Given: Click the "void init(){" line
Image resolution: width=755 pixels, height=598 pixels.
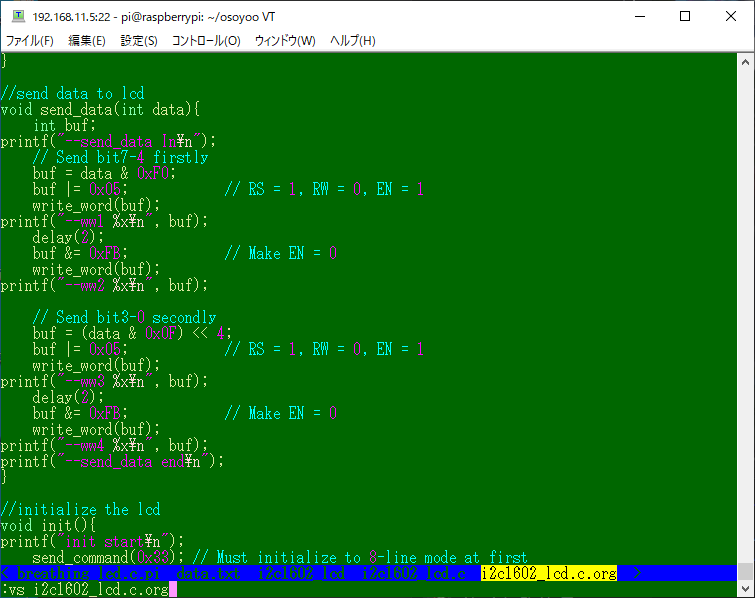Looking at the screenshot, I should pyautogui.click(x=48, y=525).
